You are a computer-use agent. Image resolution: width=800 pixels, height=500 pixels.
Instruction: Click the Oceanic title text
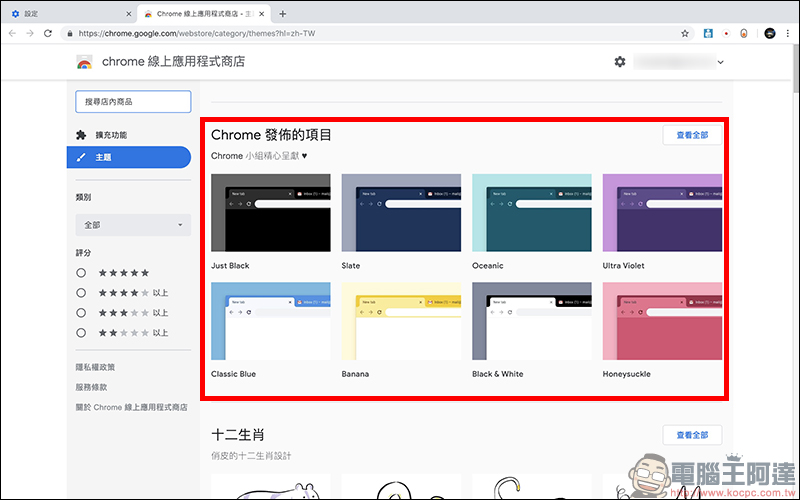pyautogui.click(x=488, y=266)
